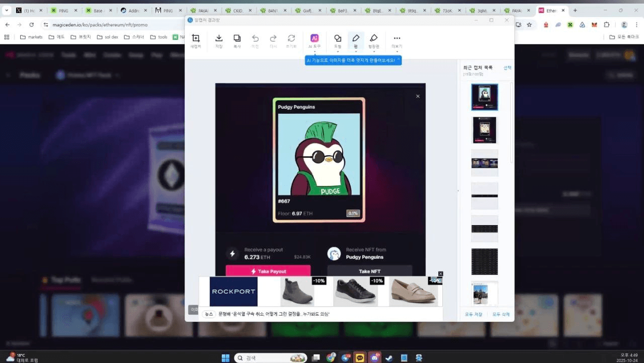
Task: Select the second capture thumbnail
Action: [x=485, y=130]
